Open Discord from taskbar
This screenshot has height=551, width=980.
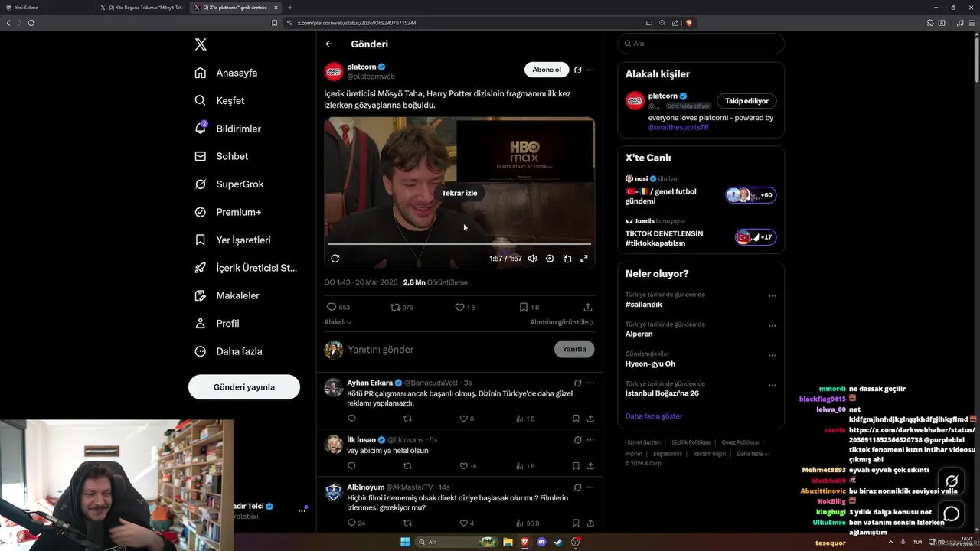[x=541, y=542]
